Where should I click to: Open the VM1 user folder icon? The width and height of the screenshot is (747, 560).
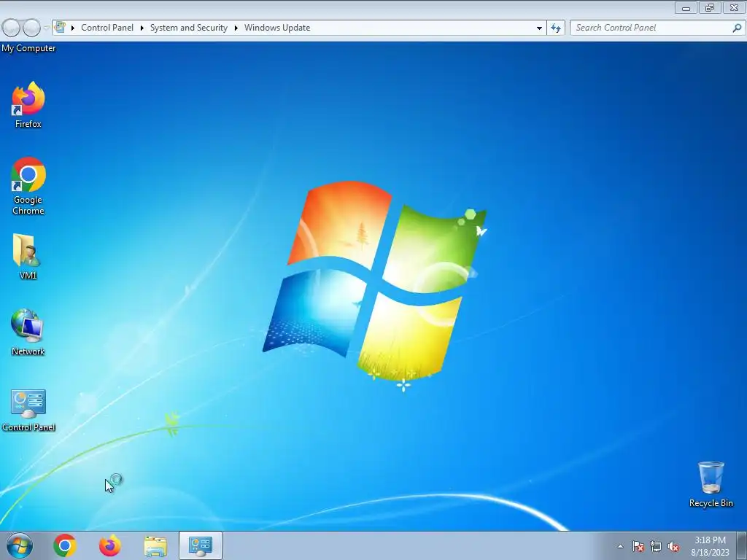[27, 256]
